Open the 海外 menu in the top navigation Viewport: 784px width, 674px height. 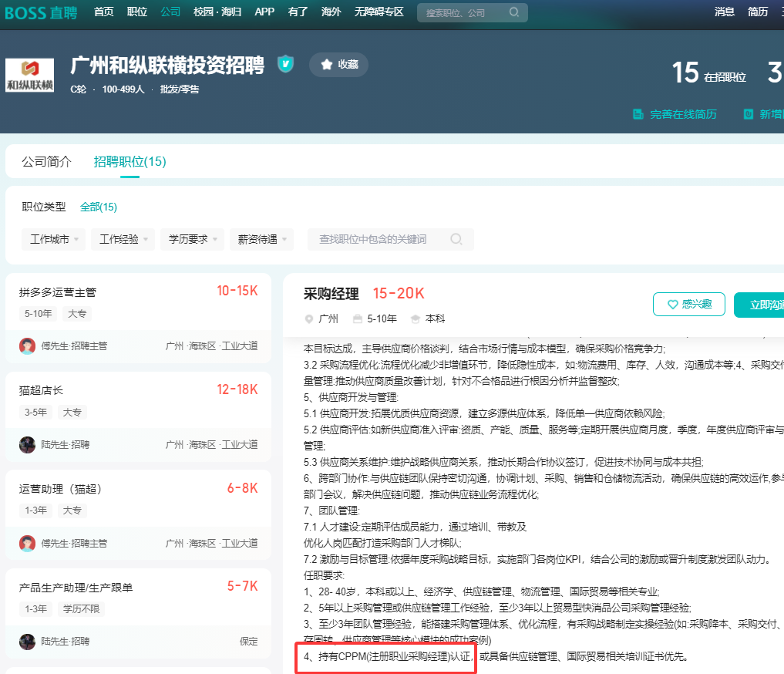(331, 12)
